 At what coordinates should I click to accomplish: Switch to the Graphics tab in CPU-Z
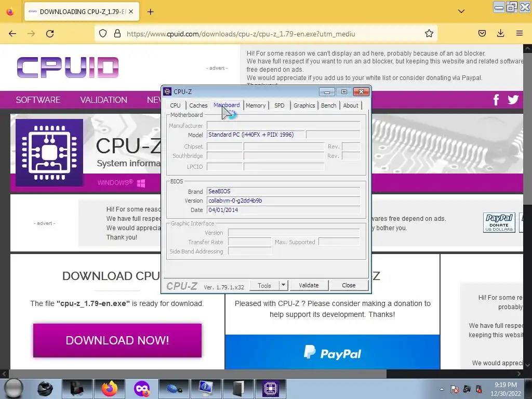pos(304,105)
